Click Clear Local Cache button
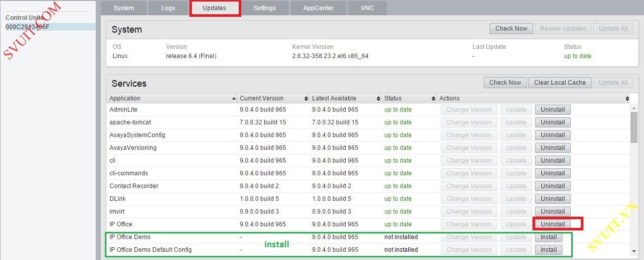The width and height of the screenshot is (644, 260). click(559, 83)
